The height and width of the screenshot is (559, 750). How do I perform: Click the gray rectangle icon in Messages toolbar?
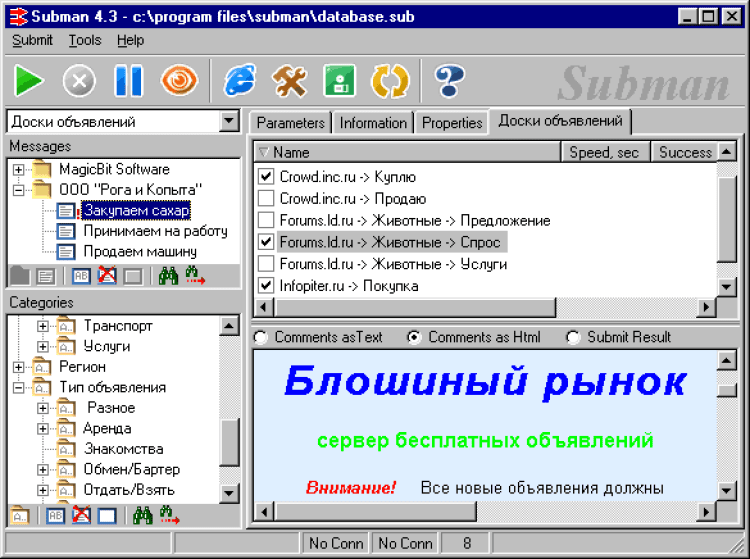pos(132,276)
